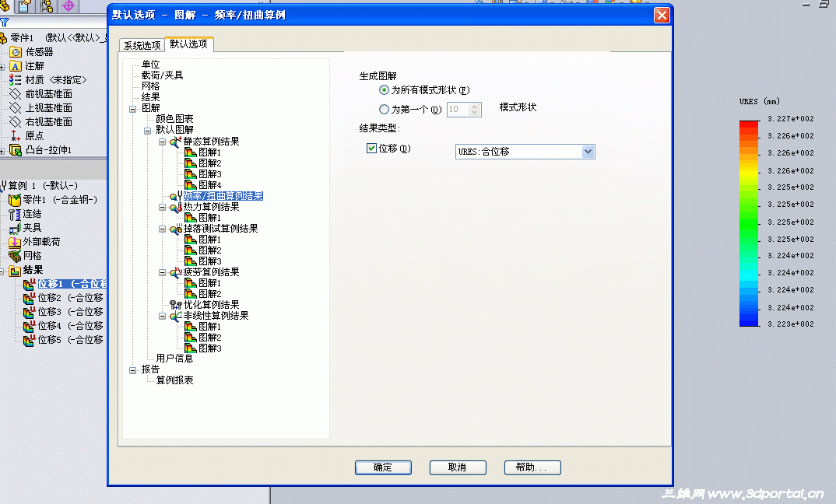Collapse the 图解 tree node
Viewport: 836px width, 504px height.
coord(133,109)
